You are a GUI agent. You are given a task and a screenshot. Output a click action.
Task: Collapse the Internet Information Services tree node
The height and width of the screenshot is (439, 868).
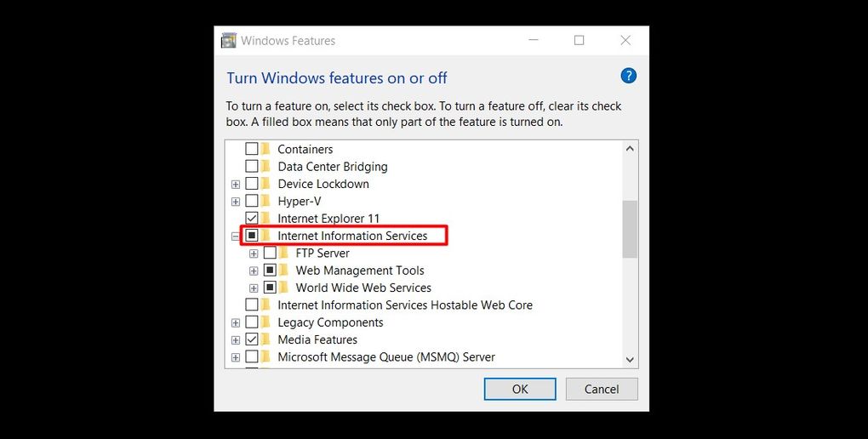point(235,236)
